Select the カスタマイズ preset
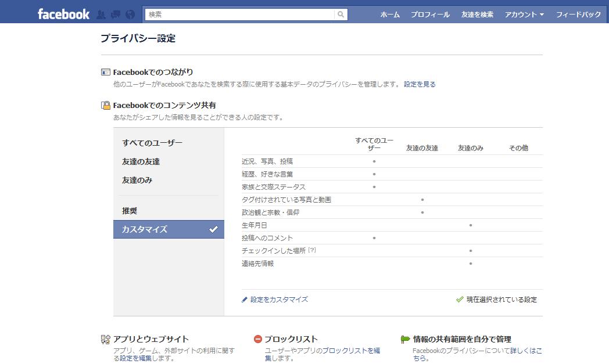Image resolution: width=609 pixels, height=364 pixels. [x=169, y=229]
